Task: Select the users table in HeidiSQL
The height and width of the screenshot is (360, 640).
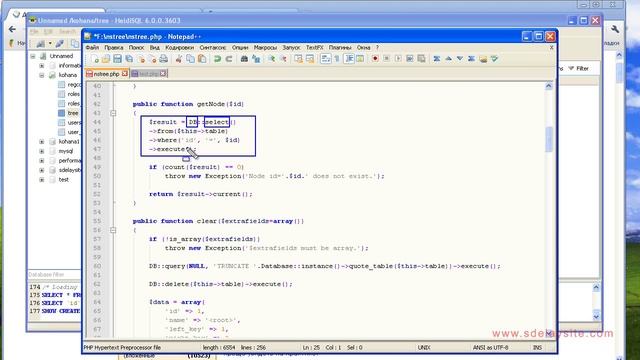Action: (x=74, y=122)
